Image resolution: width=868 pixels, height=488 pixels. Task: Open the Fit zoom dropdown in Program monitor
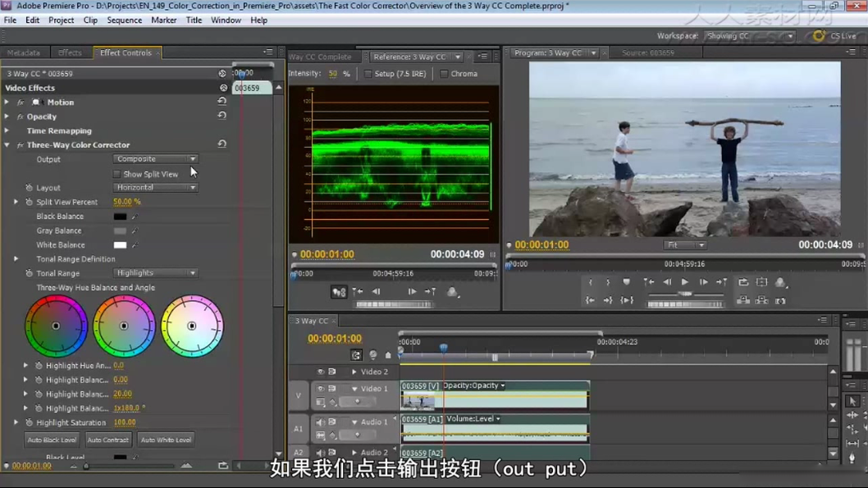click(685, 244)
